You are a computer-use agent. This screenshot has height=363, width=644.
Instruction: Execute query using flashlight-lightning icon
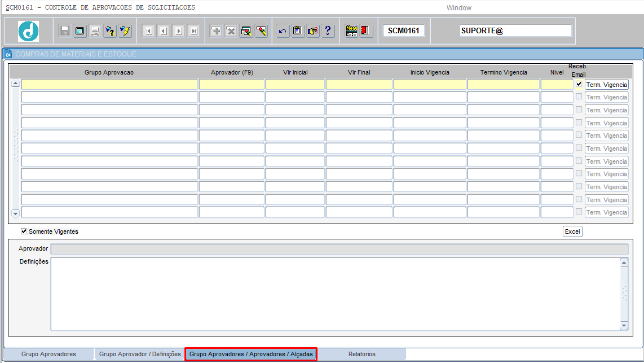coord(125,31)
